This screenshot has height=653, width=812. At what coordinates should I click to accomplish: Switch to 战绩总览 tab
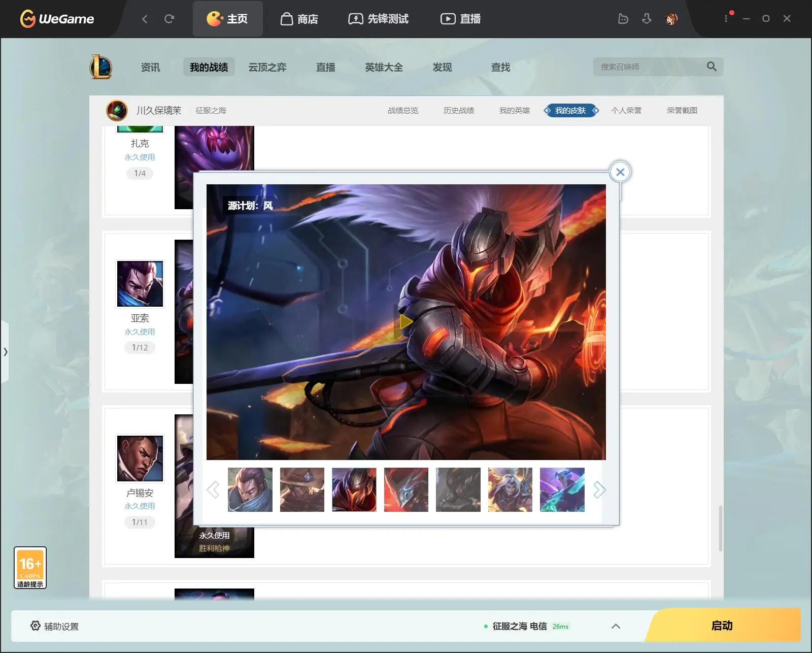point(403,110)
